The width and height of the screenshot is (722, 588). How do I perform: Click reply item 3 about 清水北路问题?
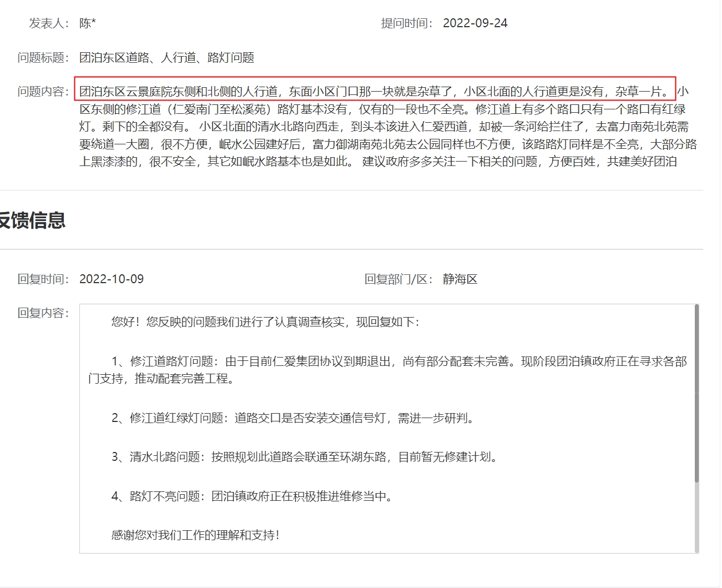[304, 457]
